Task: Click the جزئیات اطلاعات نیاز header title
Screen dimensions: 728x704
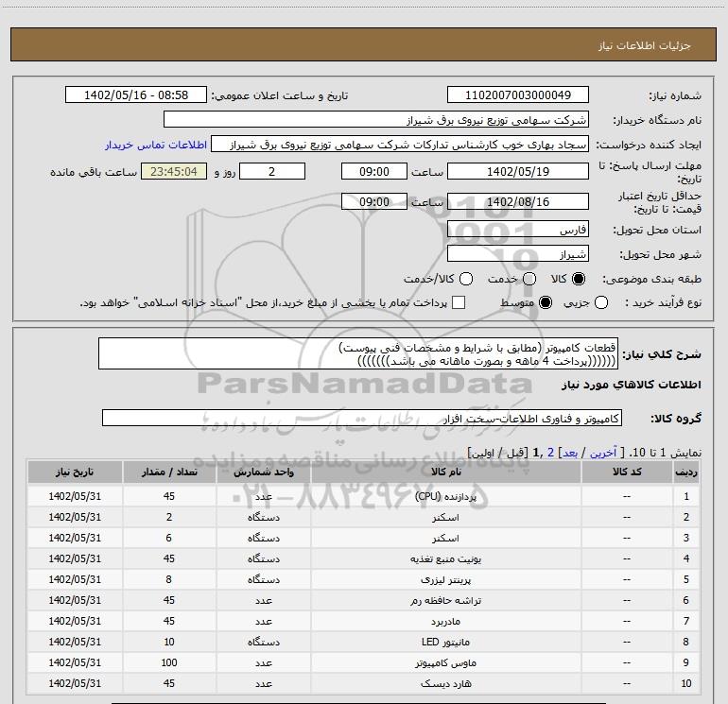Action: coord(645,45)
